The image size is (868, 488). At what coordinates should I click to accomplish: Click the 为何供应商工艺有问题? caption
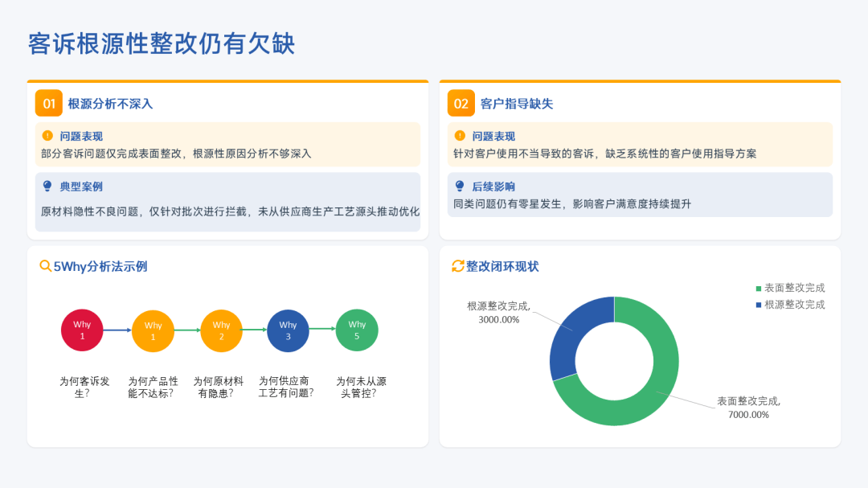tap(285, 387)
